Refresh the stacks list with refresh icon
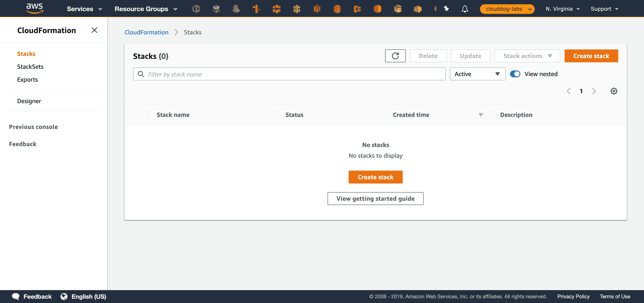The image size is (644, 303). 395,56
